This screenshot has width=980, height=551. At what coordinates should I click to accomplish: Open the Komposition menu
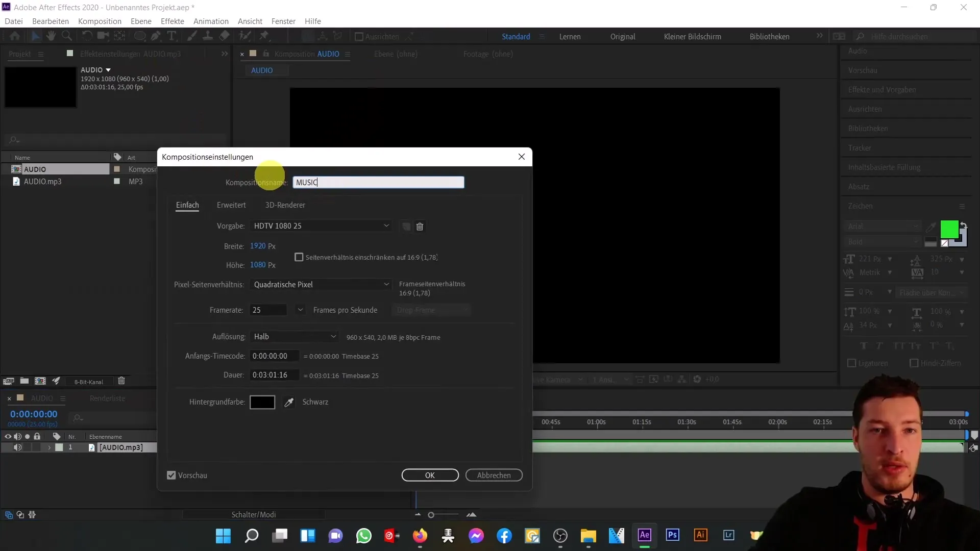pos(100,21)
